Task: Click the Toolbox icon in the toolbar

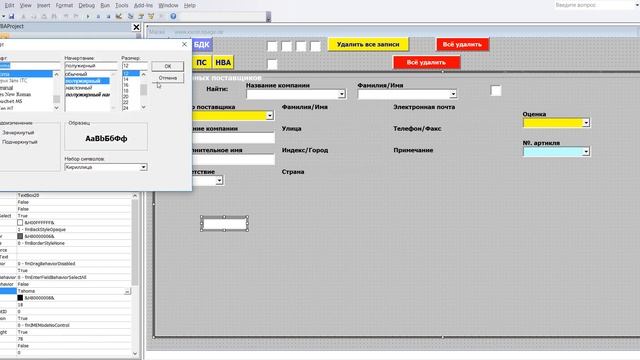Action: [x=162, y=16]
